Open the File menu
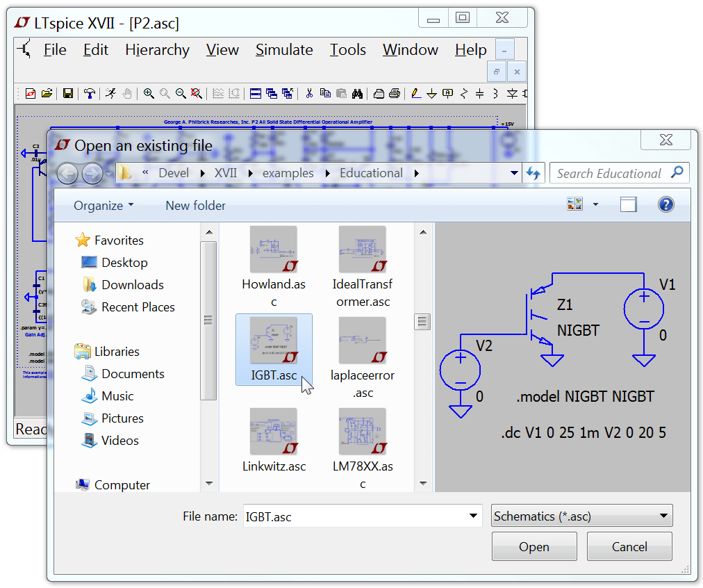 tap(55, 50)
